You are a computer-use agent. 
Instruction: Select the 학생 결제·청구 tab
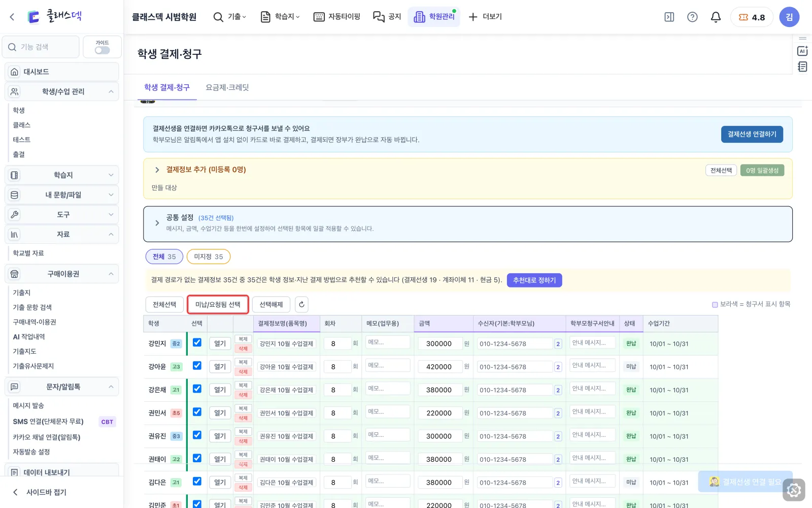(x=167, y=87)
